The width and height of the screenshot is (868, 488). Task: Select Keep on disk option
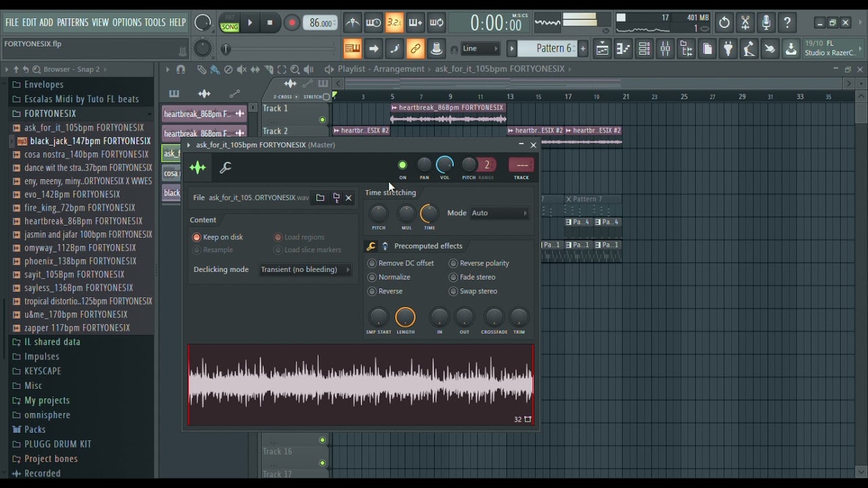[x=218, y=237]
